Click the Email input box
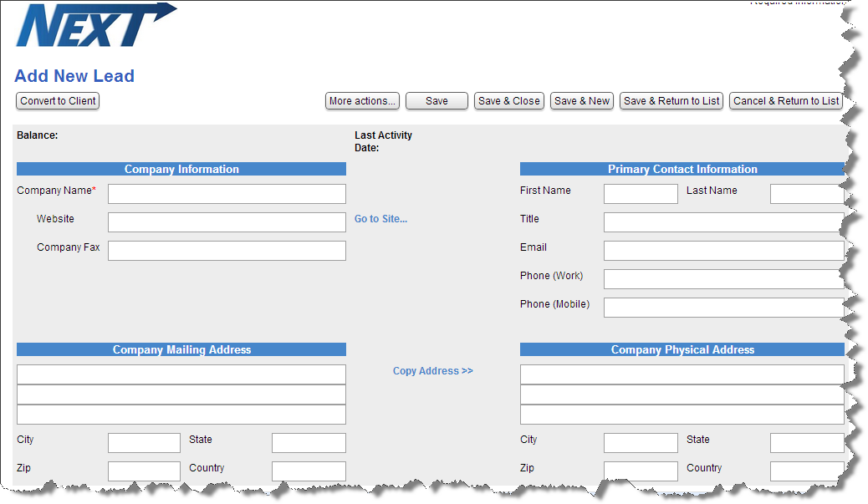Image resolution: width=868 pixels, height=504 pixels. [x=723, y=251]
